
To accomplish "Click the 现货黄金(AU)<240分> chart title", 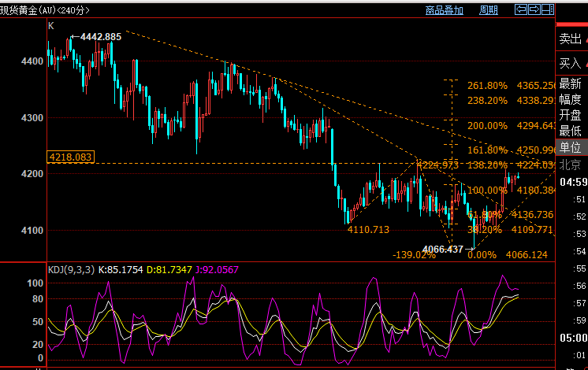I will (x=45, y=10).
